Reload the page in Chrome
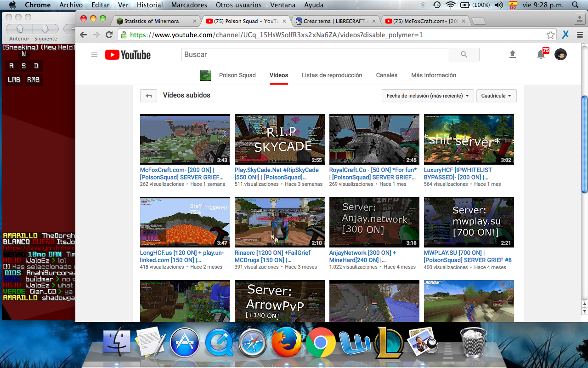 109,35
